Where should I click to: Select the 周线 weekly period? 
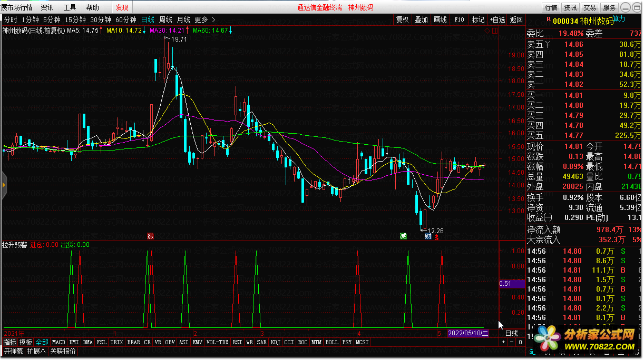coord(166,19)
